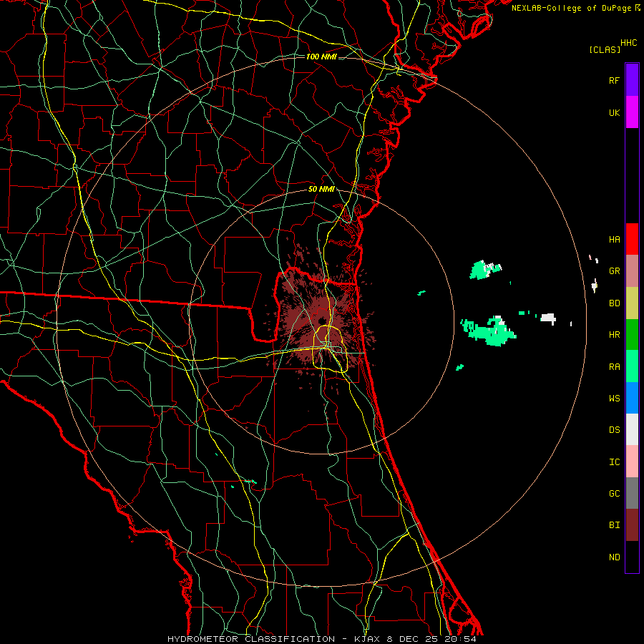Click the [CLAS] legend heading
The width and height of the screenshot is (644, 644).
pos(605,50)
